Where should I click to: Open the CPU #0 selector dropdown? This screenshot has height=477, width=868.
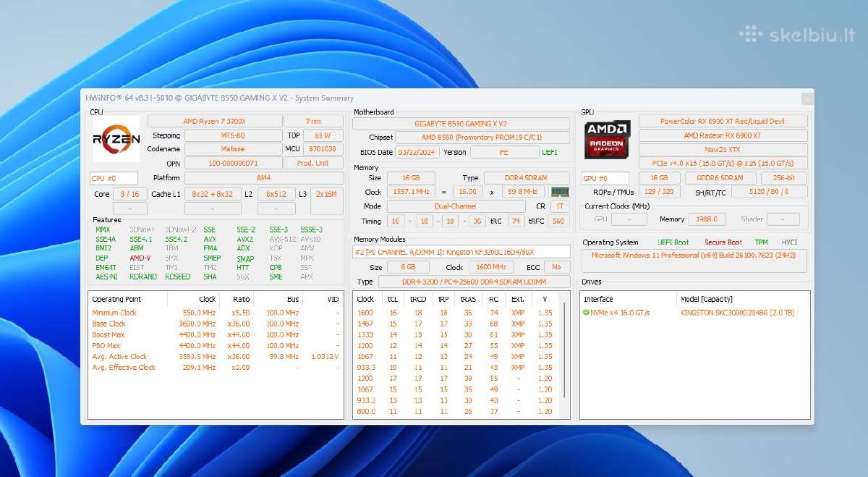114,178
